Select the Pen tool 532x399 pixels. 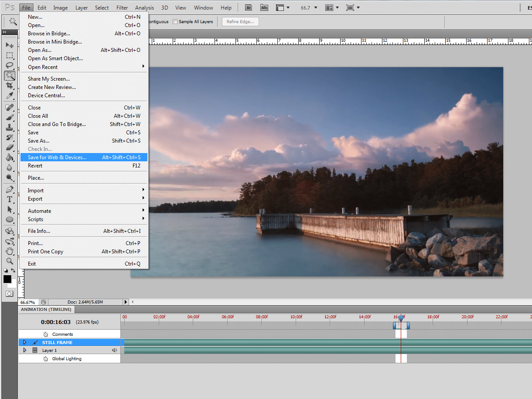tap(9, 189)
